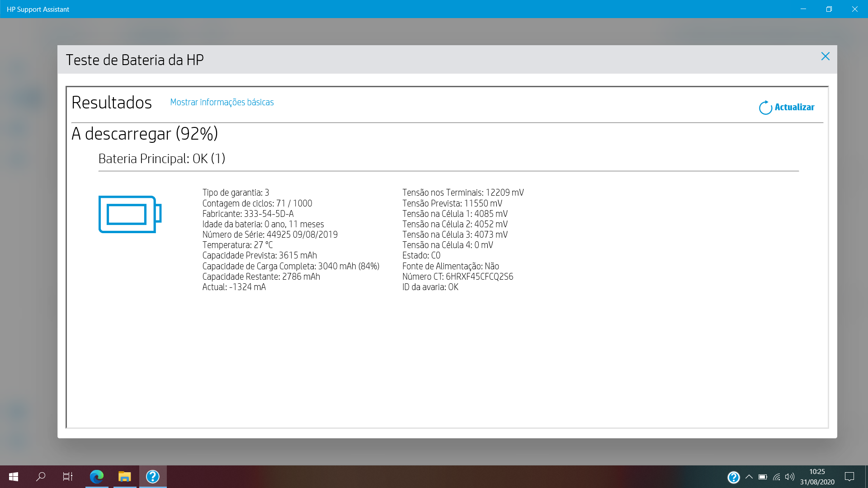Click 'Número CT: 6HRXF45CFCQ2S6' line
This screenshot has width=868, height=488.
[x=458, y=277]
